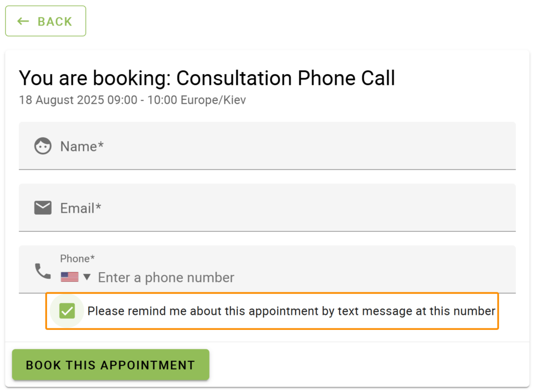Select the appointment date and time text
This screenshot has width=534, height=392.
(132, 100)
